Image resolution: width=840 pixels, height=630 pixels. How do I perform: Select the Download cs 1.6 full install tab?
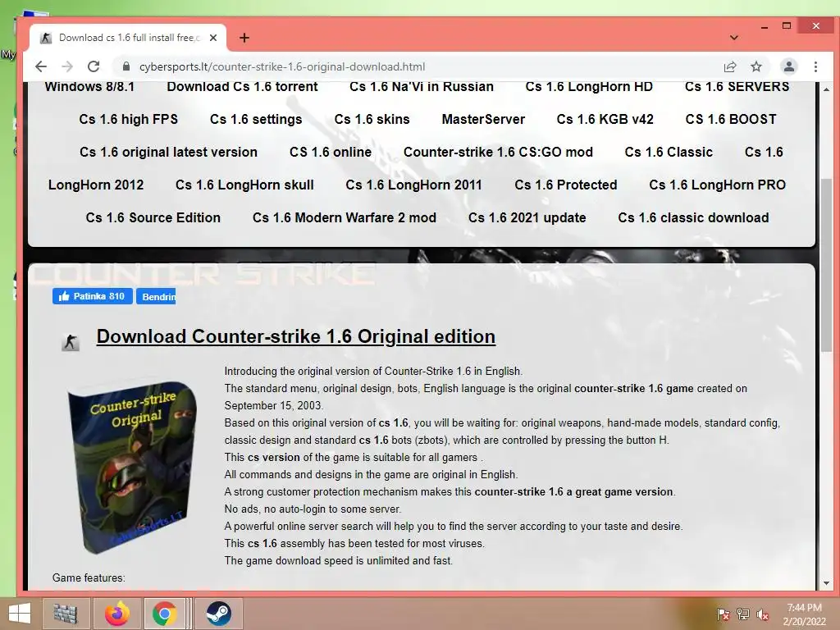pos(128,38)
